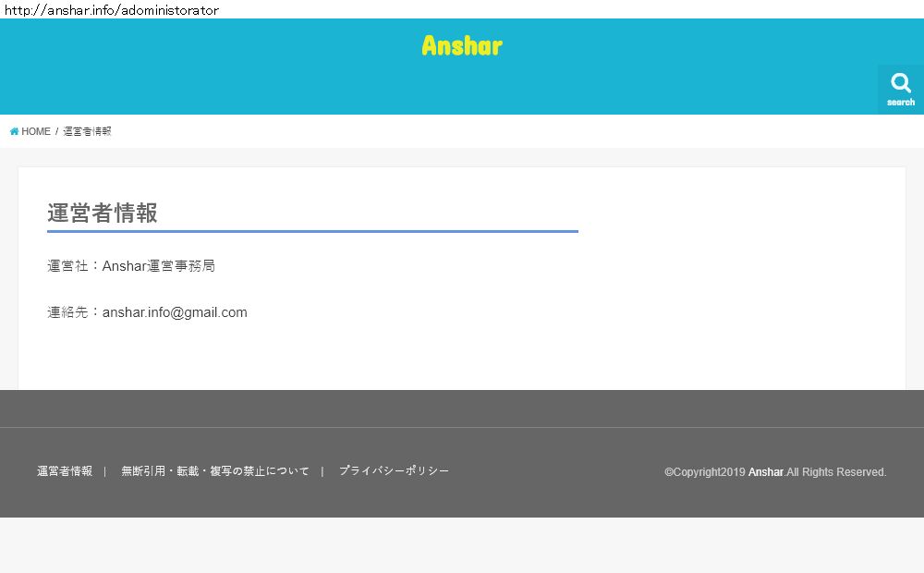This screenshot has height=573, width=924.
Task: Click bold Anshar link in copyright
Action: pos(766,472)
